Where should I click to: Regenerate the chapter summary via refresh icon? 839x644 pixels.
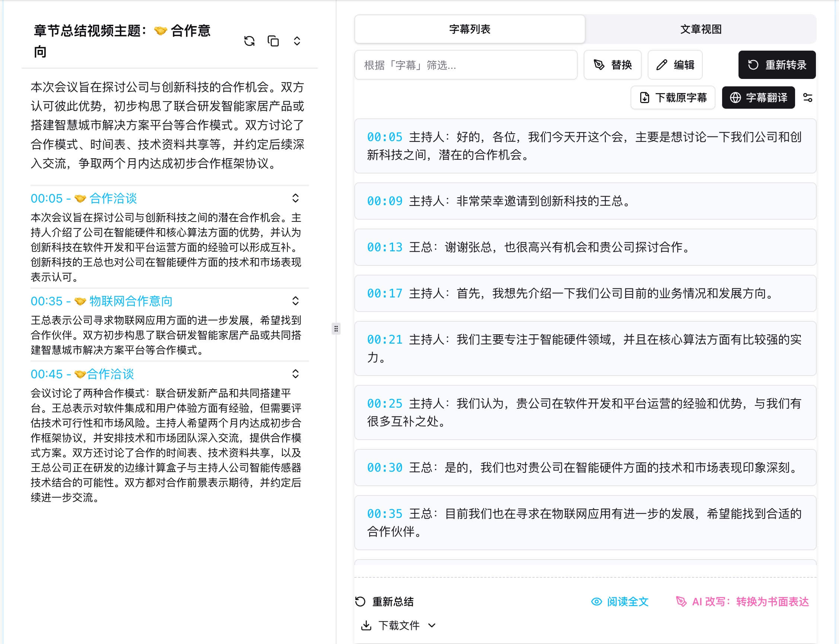point(249,41)
